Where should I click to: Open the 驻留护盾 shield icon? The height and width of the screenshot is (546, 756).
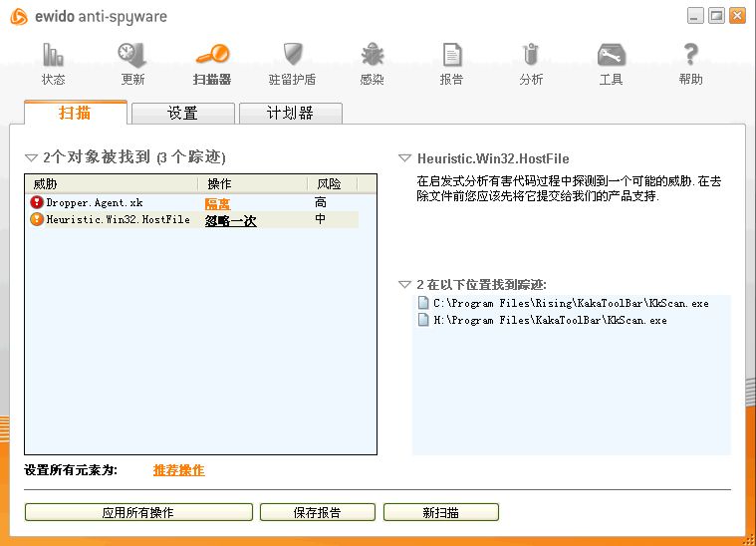tap(292, 54)
